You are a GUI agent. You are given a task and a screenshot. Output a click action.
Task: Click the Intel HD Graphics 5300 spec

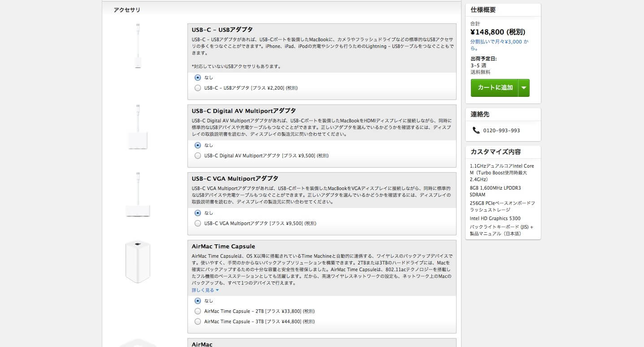[x=495, y=218]
